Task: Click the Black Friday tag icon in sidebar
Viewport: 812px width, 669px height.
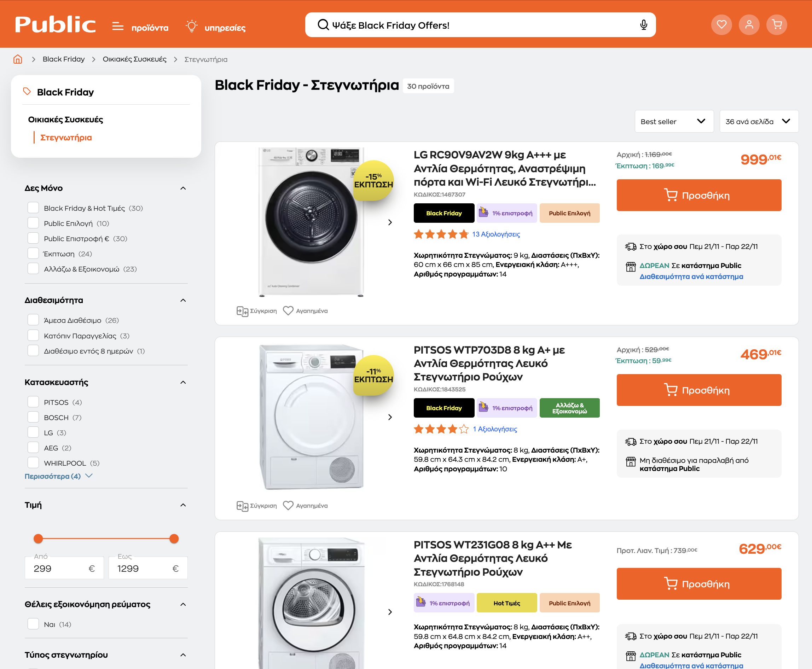Action: [27, 91]
